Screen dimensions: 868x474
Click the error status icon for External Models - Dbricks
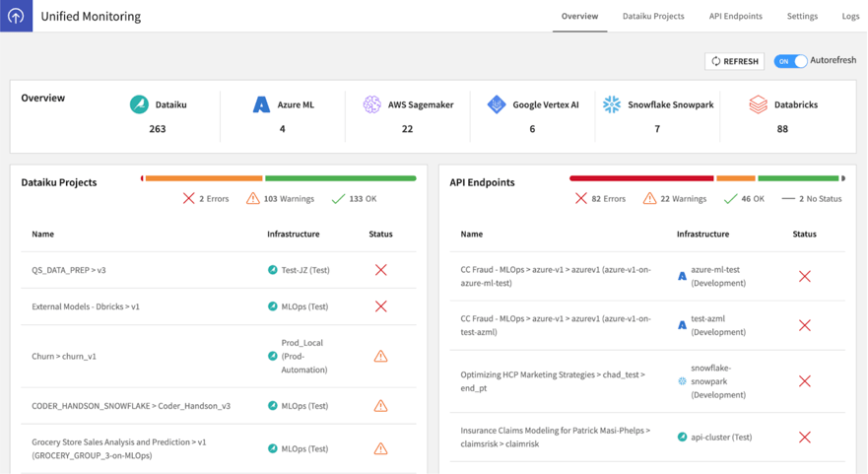tap(381, 306)
